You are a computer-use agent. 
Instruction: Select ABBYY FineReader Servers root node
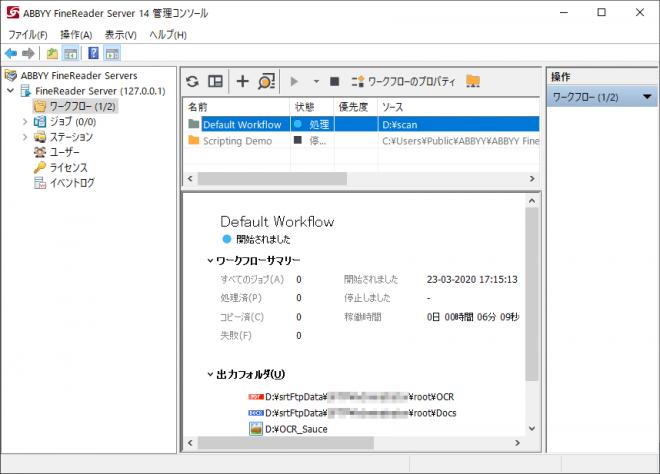click(x=79, y=76)
